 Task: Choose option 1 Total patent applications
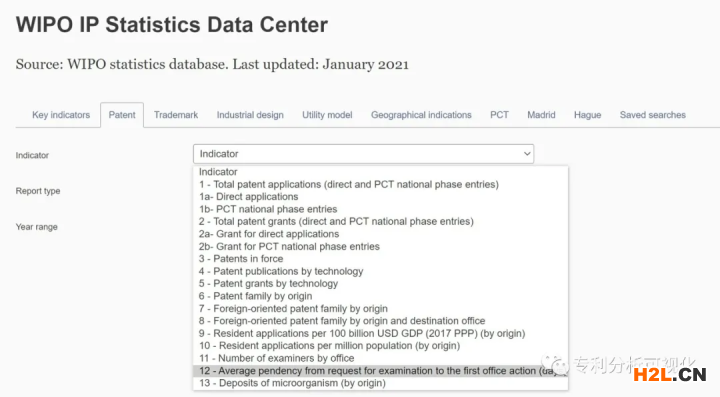click(x=380, y=185)
